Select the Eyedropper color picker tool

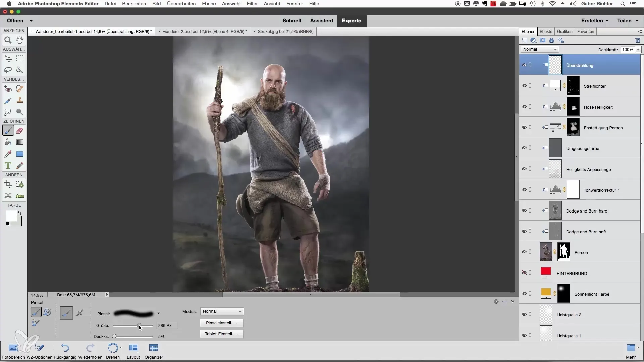8,154
